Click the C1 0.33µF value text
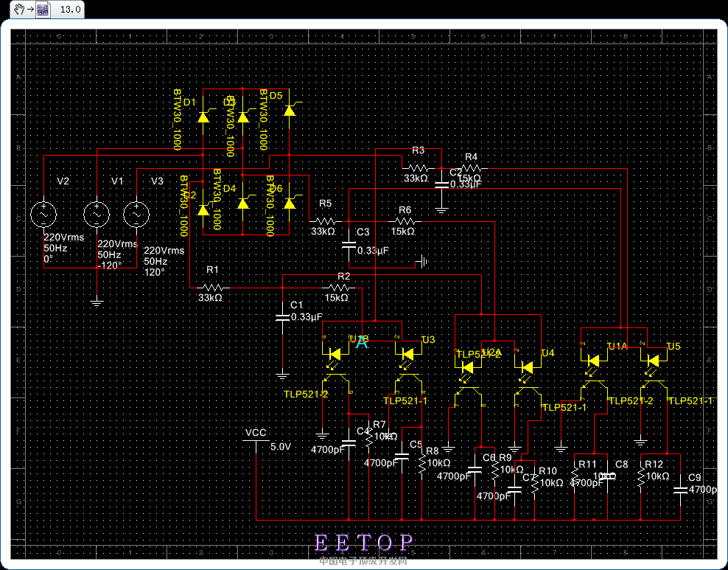The height and width of the screenshot is (570, 728). (x=307, y=317)
